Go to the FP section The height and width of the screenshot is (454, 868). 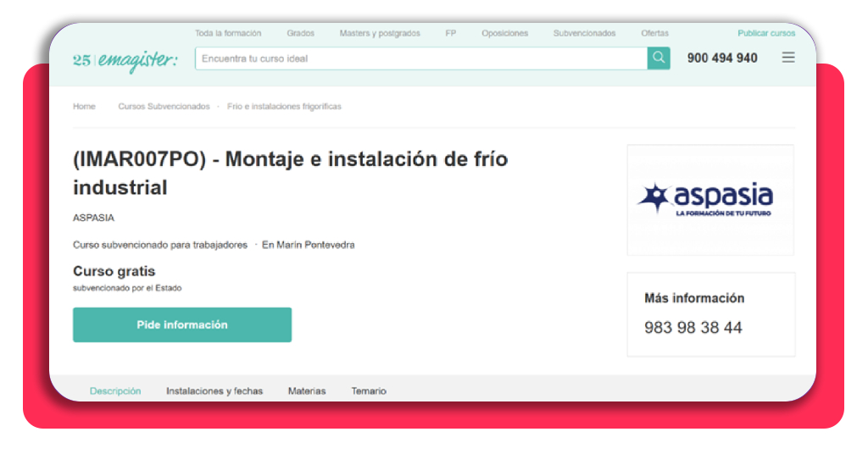[451, 33]
